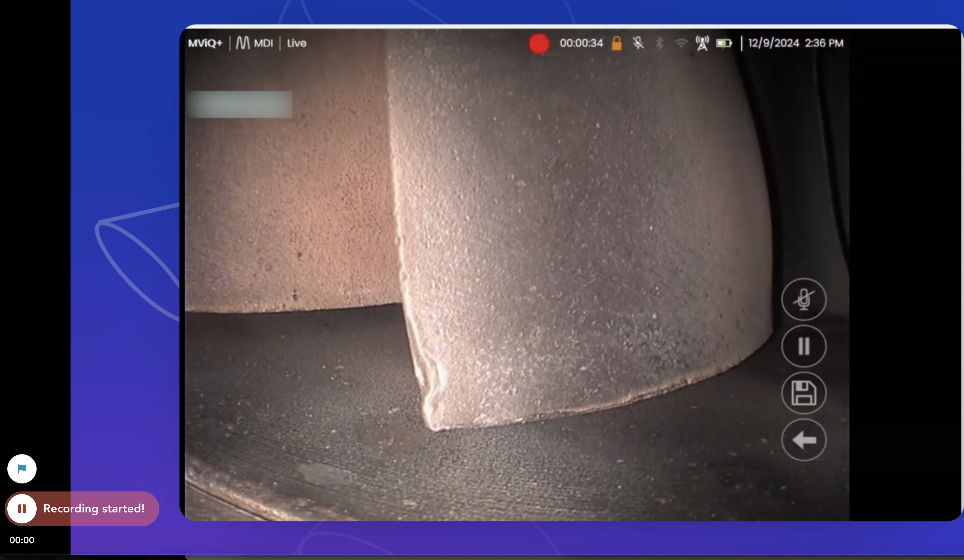The width and height of the screenshot is (964, 560).
Task: Click the orange padlock status icon
Action: pos(616,43)
